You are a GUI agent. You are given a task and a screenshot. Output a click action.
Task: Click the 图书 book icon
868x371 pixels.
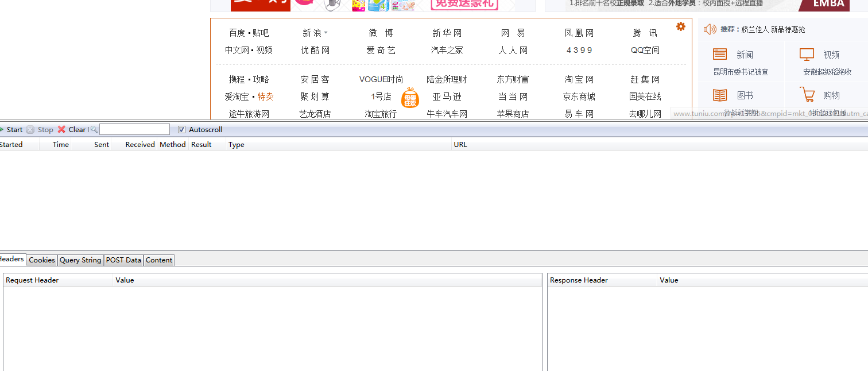720,95
